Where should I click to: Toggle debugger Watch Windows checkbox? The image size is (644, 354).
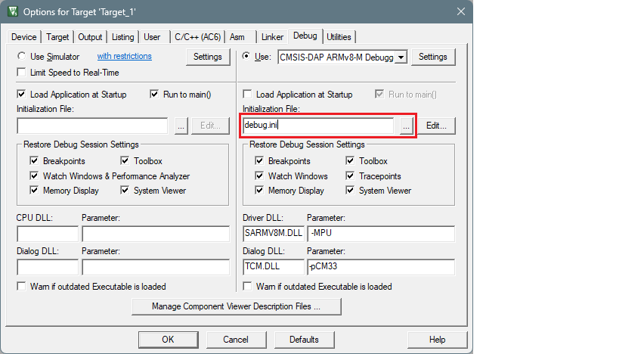coord(259,176)
